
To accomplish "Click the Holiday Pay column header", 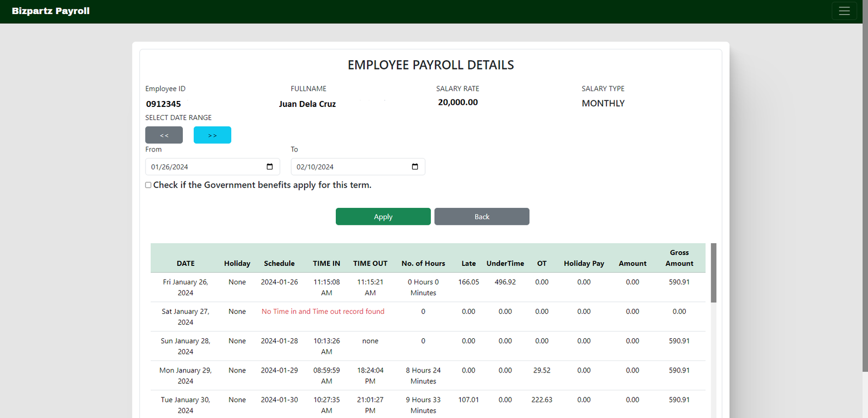I will pos(584,263).
